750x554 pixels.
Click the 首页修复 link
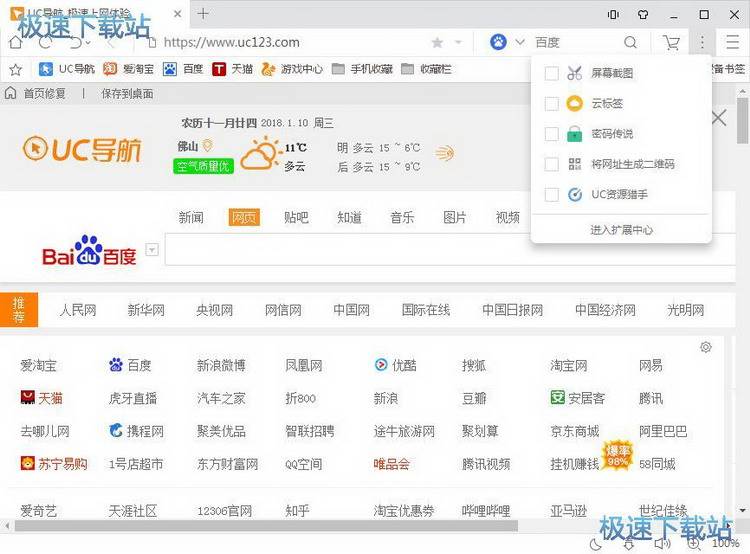pyautogui.click(x=44, y=93)
